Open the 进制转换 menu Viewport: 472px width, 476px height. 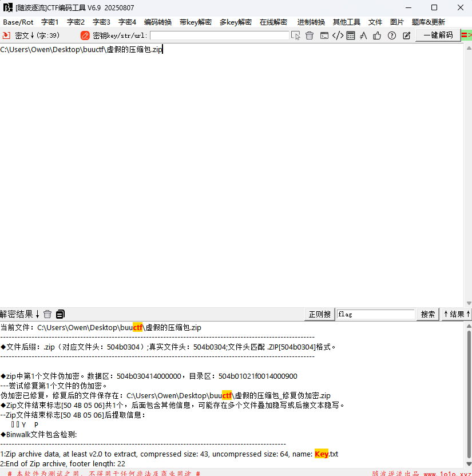[x=311, y=22]
